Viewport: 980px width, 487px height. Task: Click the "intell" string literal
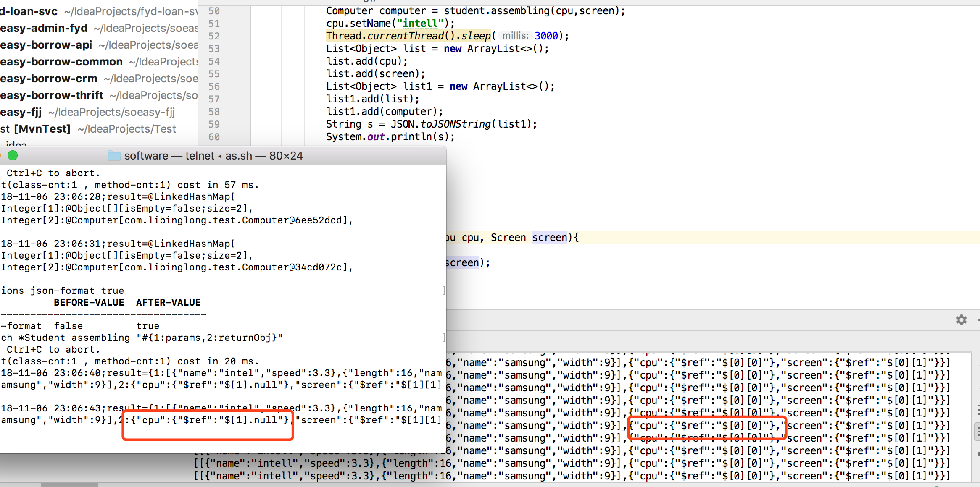pos(420,24)
